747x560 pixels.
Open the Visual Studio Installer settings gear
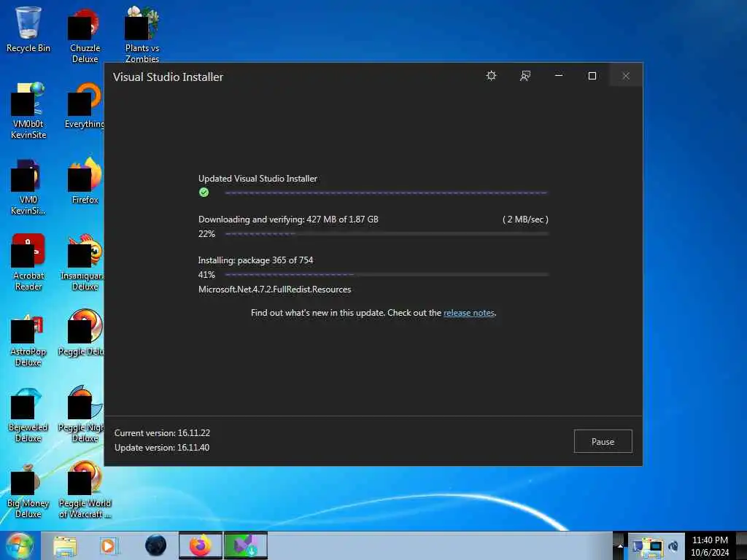point(491,76)
